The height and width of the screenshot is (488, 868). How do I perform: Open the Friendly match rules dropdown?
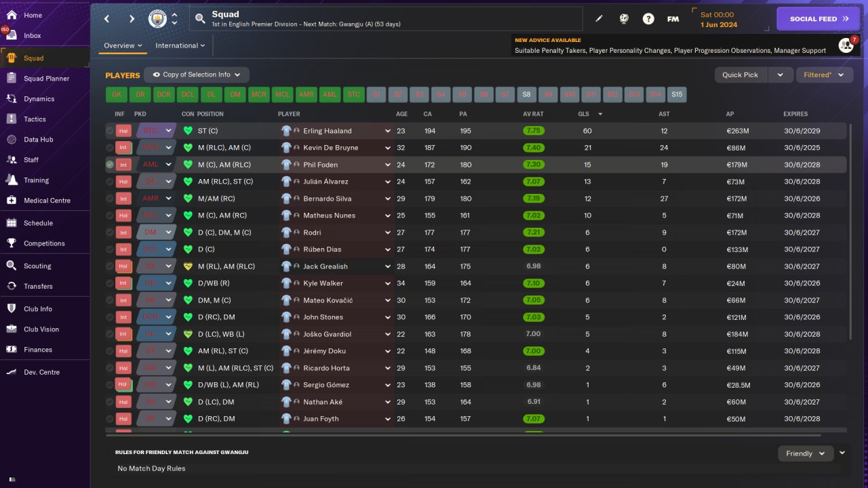click(806, 453)
